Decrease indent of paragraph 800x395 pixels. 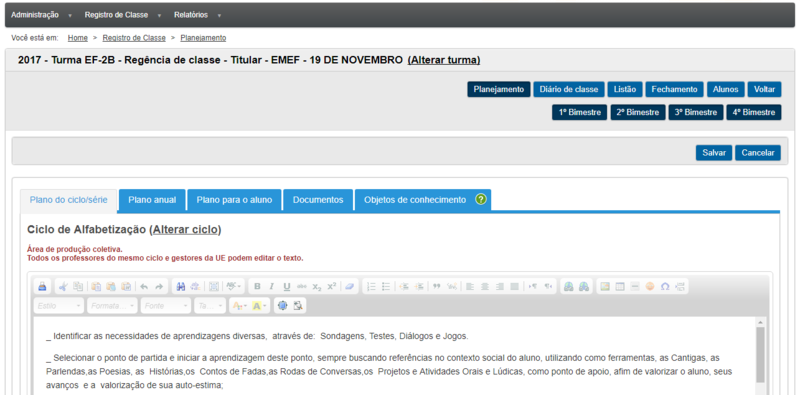[404, 286]
